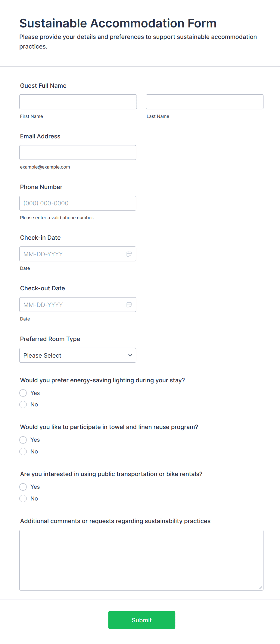280x644 pixels.
Task: Click the Sustainable Accommodation Form title
Action: (118, 23)
